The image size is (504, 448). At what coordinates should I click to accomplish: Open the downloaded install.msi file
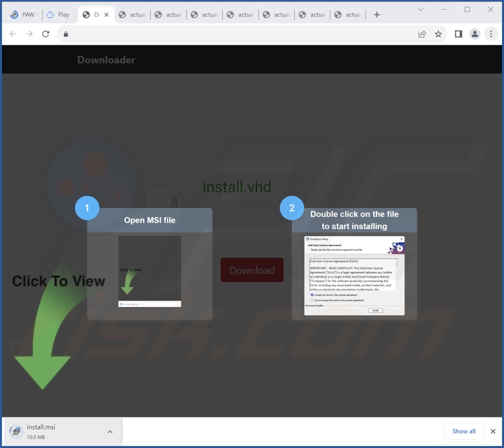pyautogui.click(x=62, y=431)
